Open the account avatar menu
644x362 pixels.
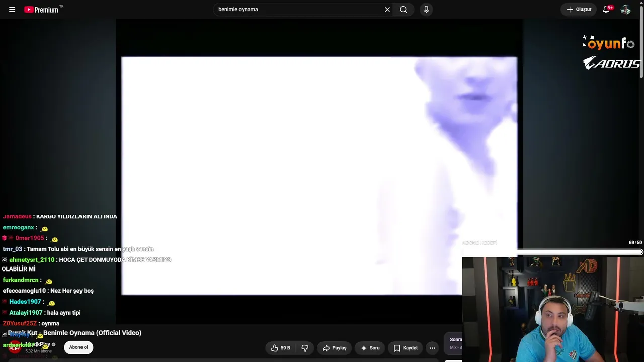625,10
